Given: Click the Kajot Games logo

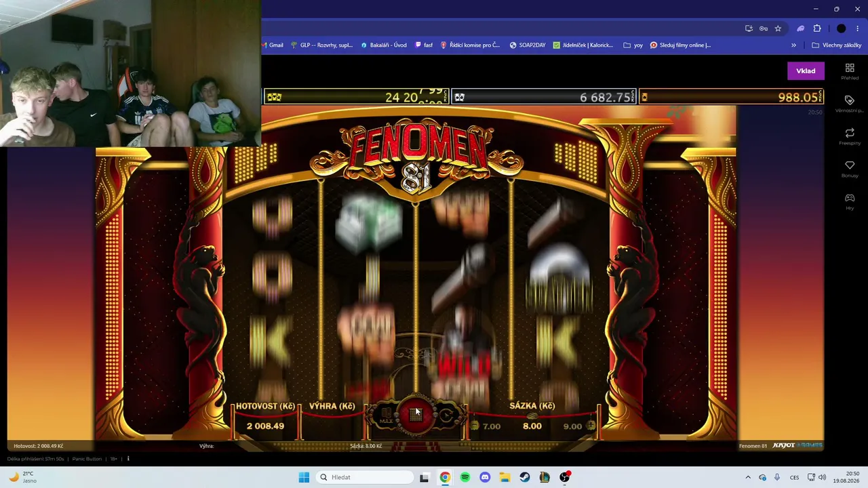Looking at the screenshot, I should (x=797, y=445).
